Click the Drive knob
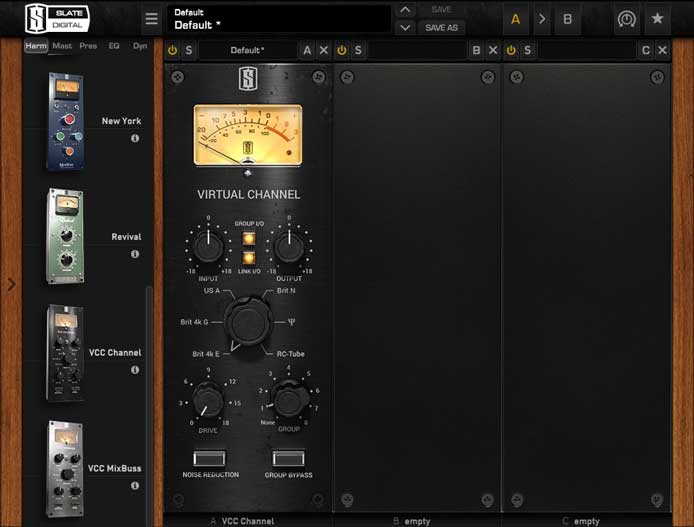694x527 pixels. point(208,400)
